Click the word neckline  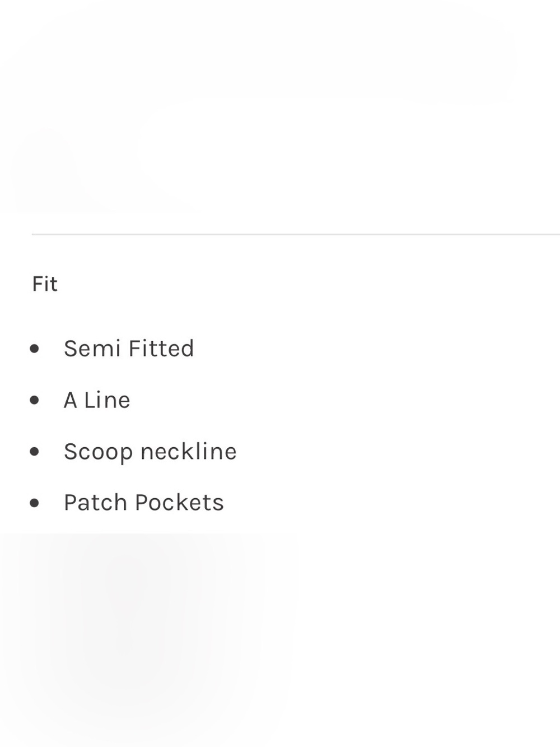[189, 452]
